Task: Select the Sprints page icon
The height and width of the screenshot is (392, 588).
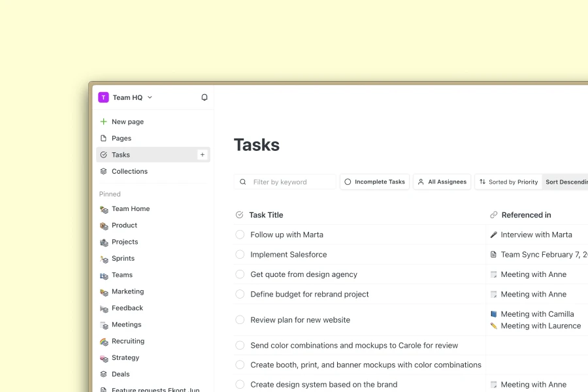Action: [x=105, y=258]
